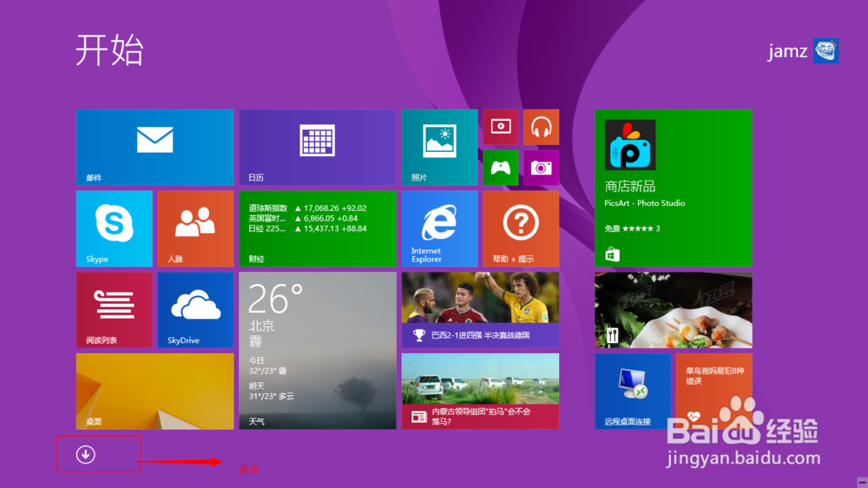Open the Store tile featuring PicsArt
The image size is (868, 488).
(674, 188)
